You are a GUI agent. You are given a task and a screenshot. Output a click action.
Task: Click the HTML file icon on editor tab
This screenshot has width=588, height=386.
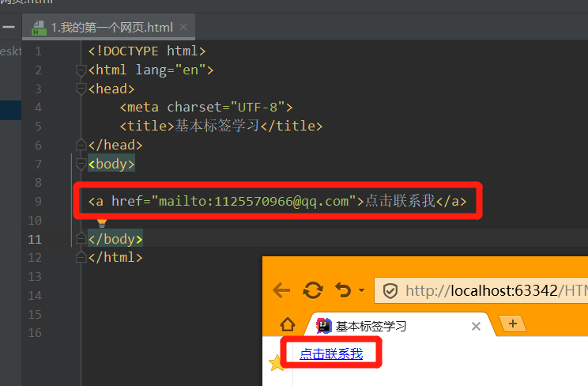(39, 28)
